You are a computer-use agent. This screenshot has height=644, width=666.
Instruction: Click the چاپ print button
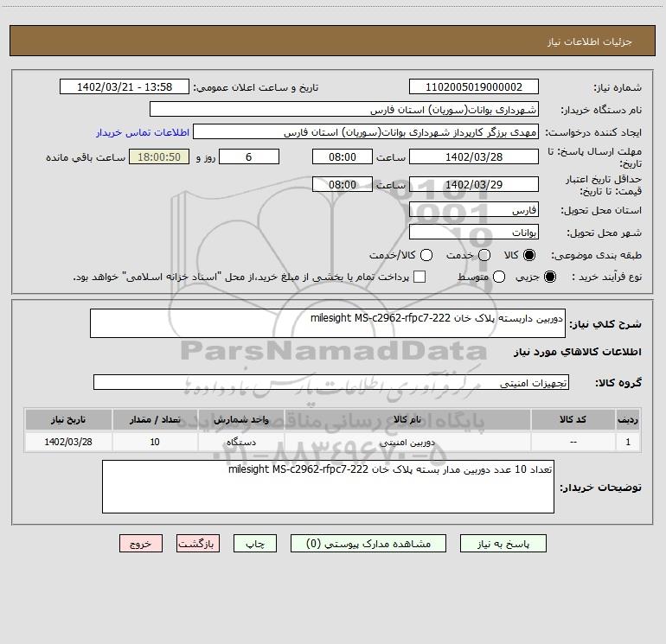(x=255, y=544)
